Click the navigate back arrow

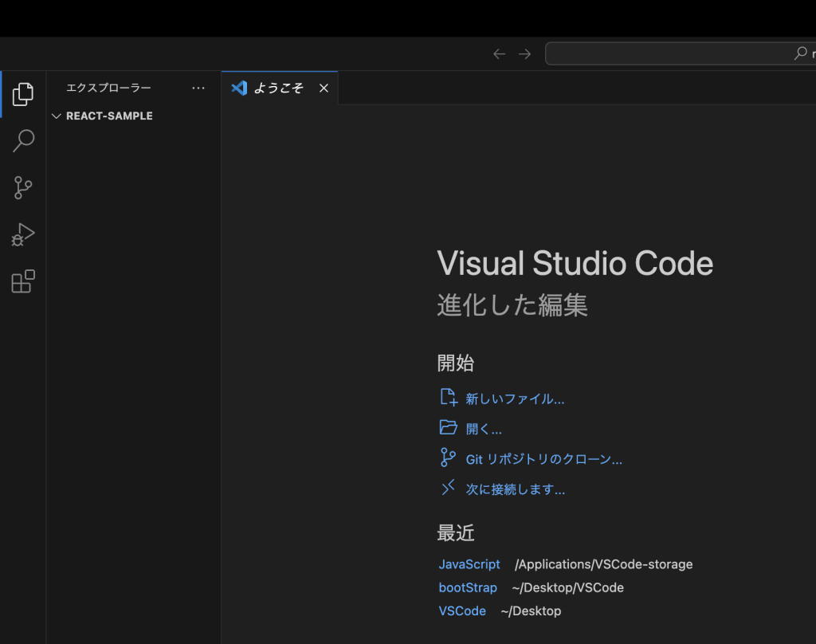tap(499, 54)
